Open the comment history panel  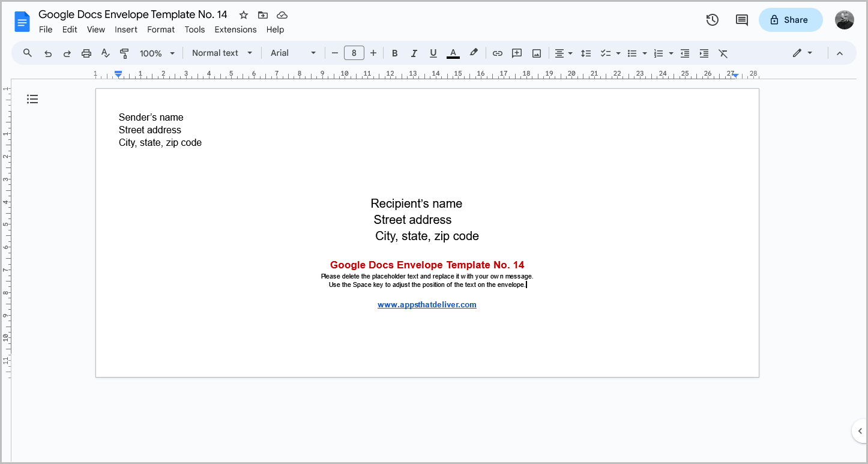(x=742, y=20)
